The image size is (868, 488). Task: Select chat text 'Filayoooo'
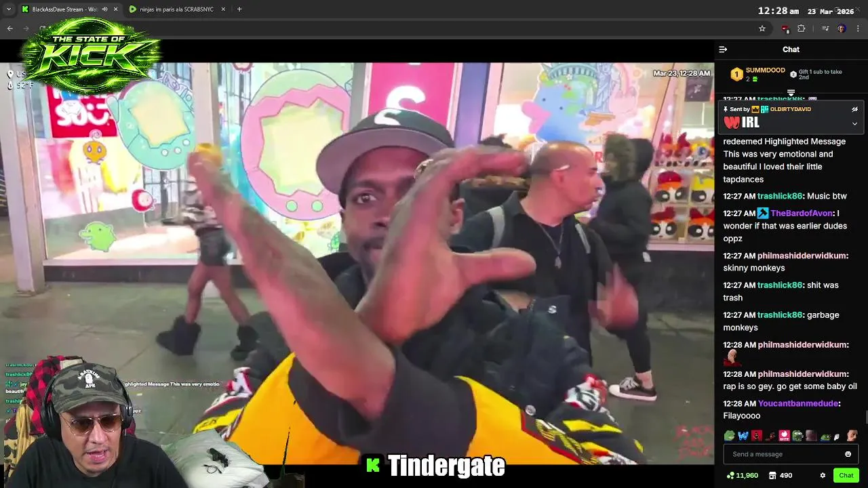pyautogui.click(x=742, y=416)
